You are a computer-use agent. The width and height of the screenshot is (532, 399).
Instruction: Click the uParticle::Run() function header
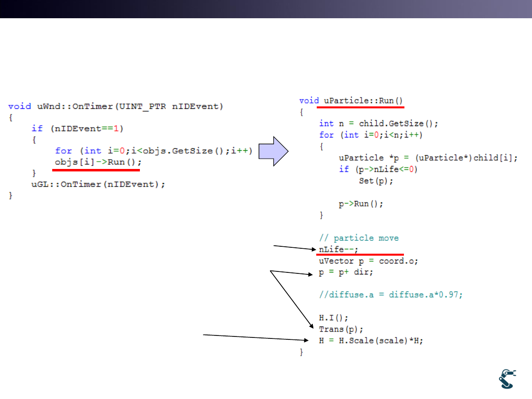point(360,100)
